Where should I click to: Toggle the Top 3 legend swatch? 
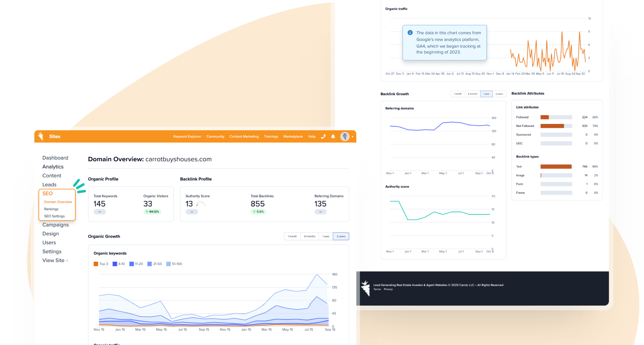(96, 264)
